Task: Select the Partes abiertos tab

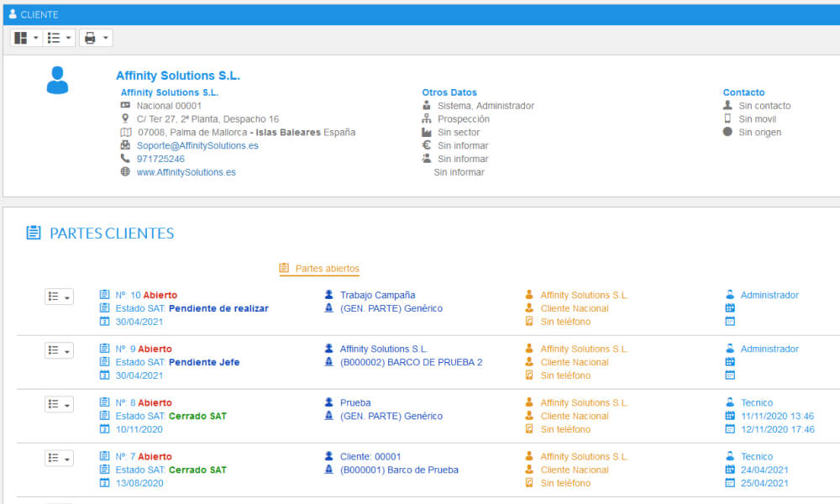Action: click(319, 268)
